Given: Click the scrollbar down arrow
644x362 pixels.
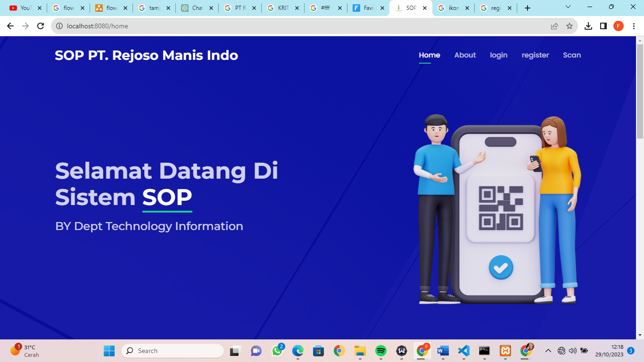Looking at the screenshot, I should tap(640, 335).
